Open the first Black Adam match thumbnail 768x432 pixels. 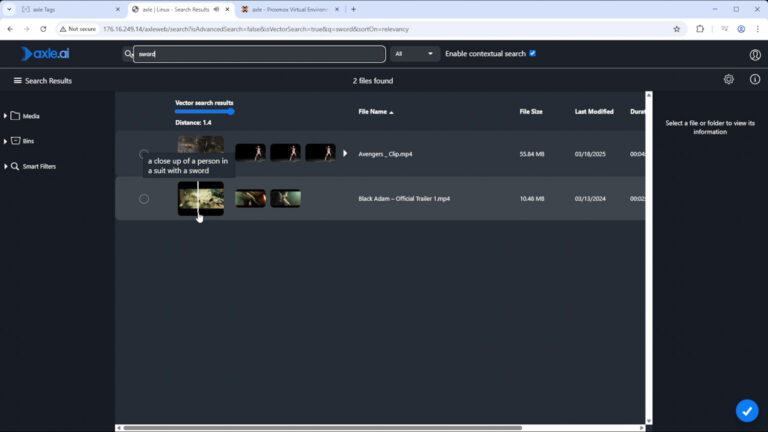[250, 198]
